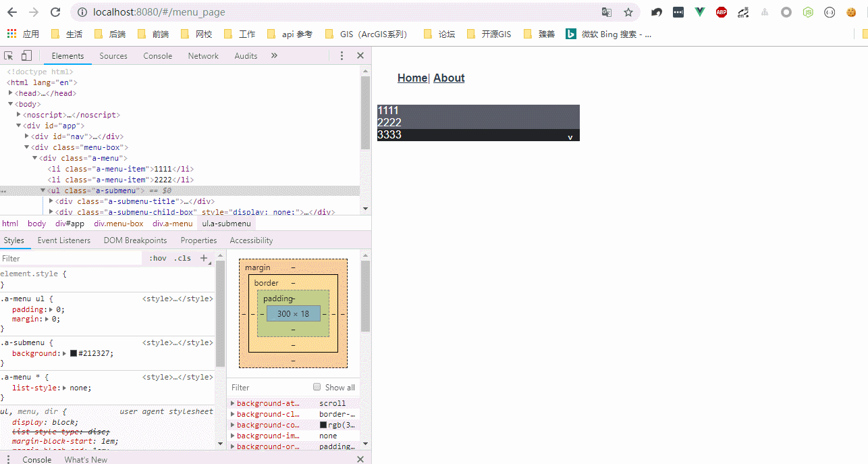Viewport: 868px width, 464px height.
Task: Expand the background-color computed property
Action: [x=233, y=425]
